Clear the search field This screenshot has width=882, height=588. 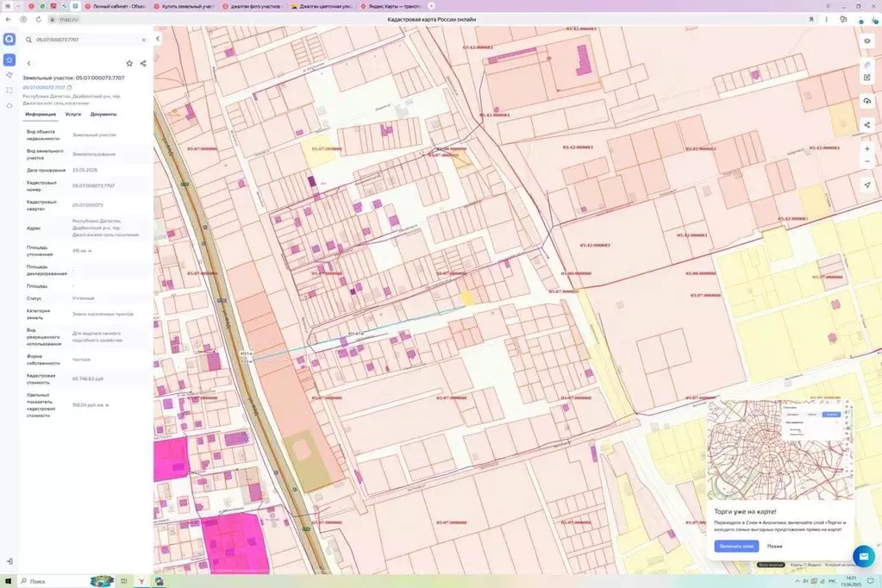click(x=143, y=40)
